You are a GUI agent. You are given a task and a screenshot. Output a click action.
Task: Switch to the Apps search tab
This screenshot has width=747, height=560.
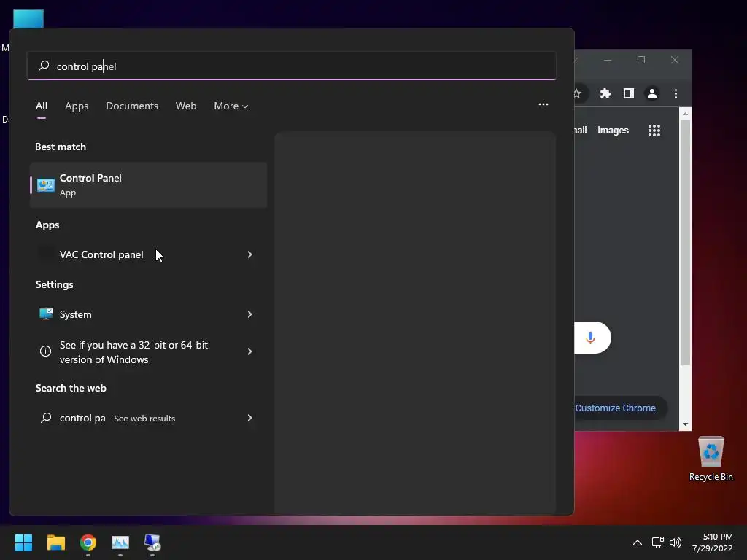tap(77, 106)
